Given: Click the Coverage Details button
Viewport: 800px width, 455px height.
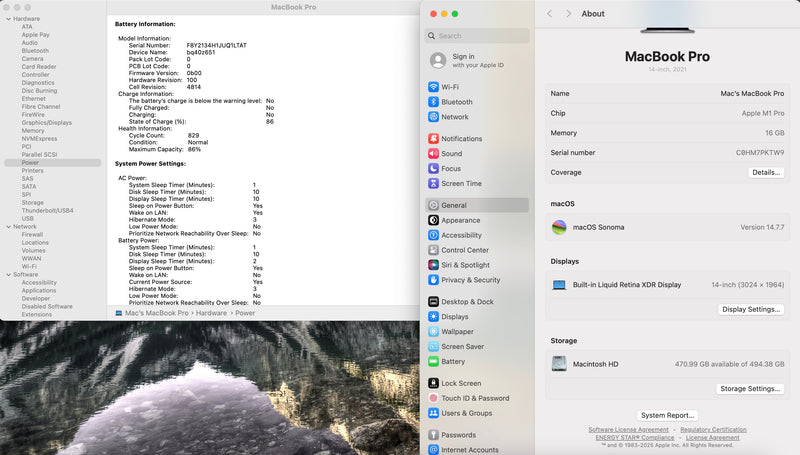Looking at the screenshot, I should click(x=766, y=172).
